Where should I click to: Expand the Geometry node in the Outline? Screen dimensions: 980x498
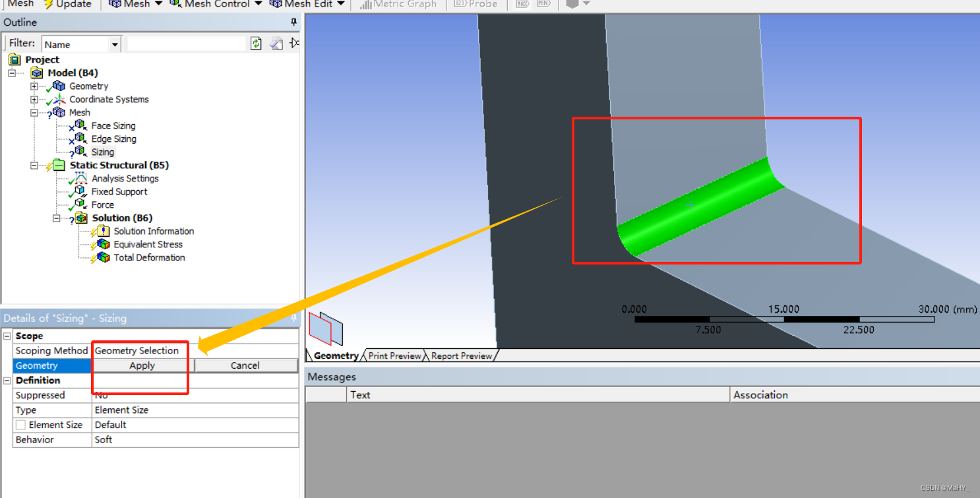[x=34, y=86]
